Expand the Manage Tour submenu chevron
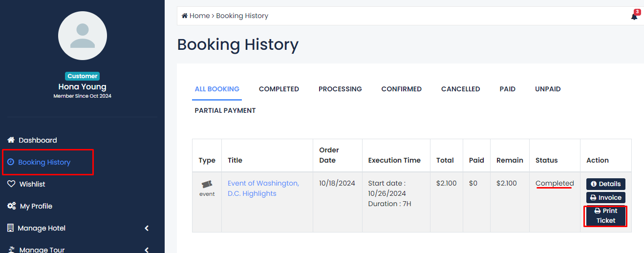 tap(147, 250)
